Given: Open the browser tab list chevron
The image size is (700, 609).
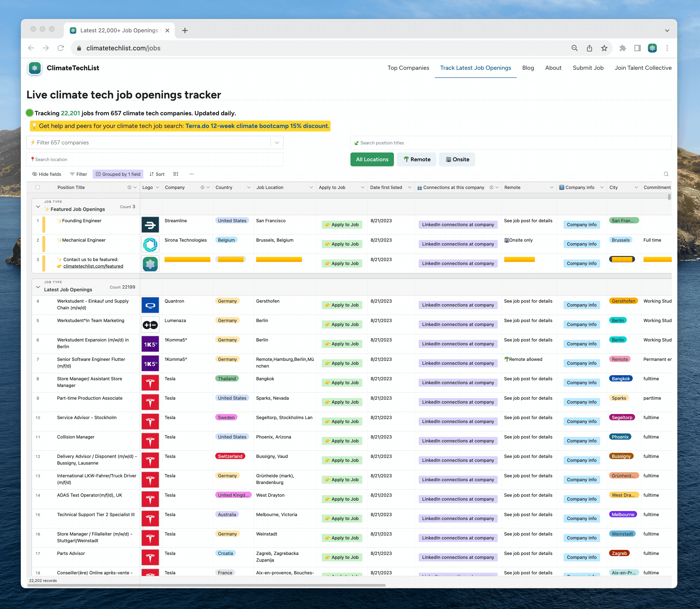Looking at the screenshot, I should pyautogui.click(x=667, y=30).
